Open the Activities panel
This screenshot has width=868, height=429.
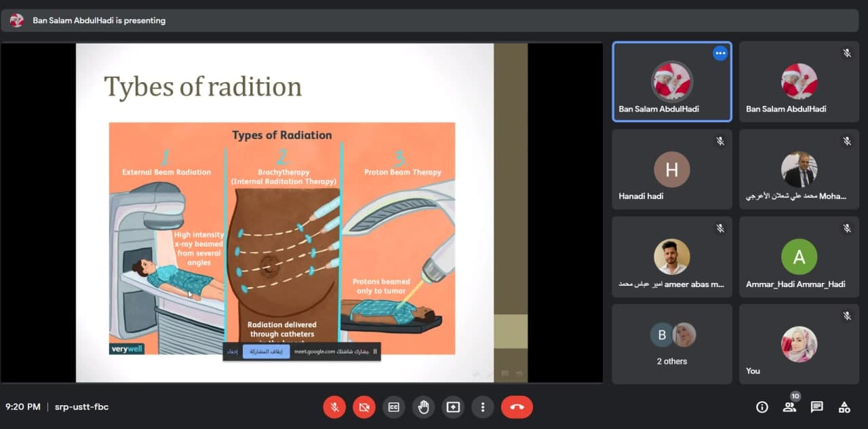tap(844, 407)
